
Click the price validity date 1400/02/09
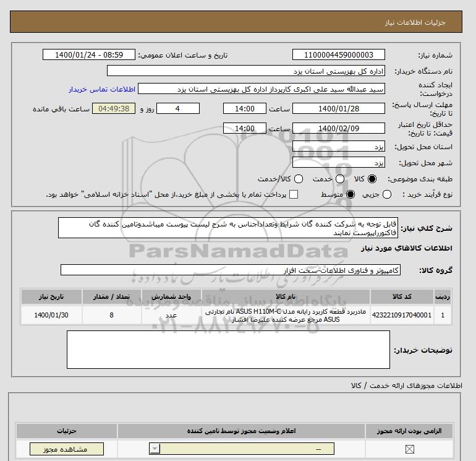(x=339, y=128)
